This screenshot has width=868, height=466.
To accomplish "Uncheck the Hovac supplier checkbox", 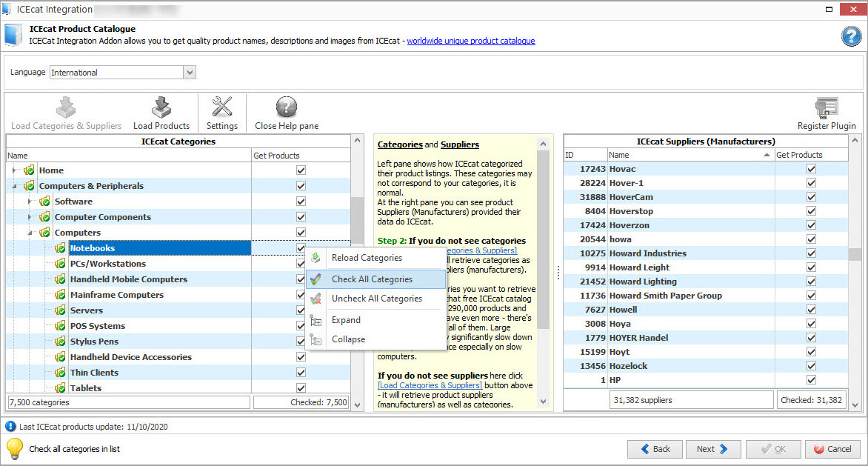I will click(x=811, y=168).
